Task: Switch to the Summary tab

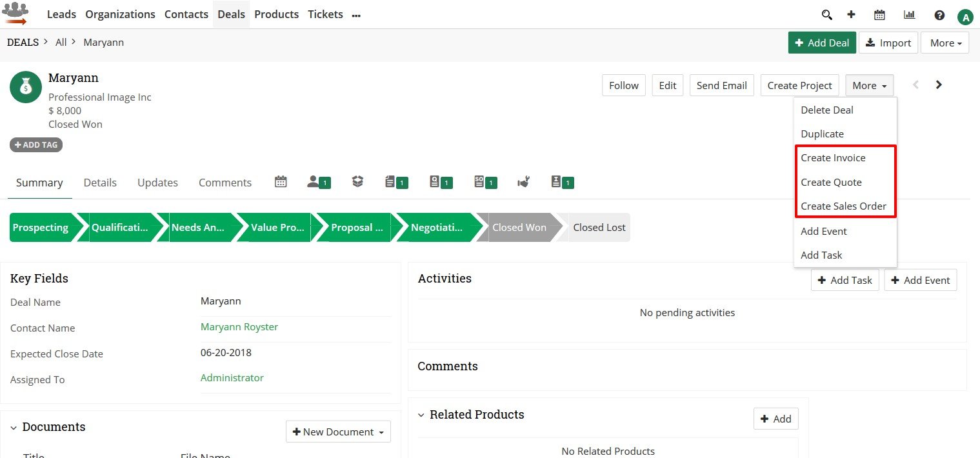Action: click(x=39, y=183)
